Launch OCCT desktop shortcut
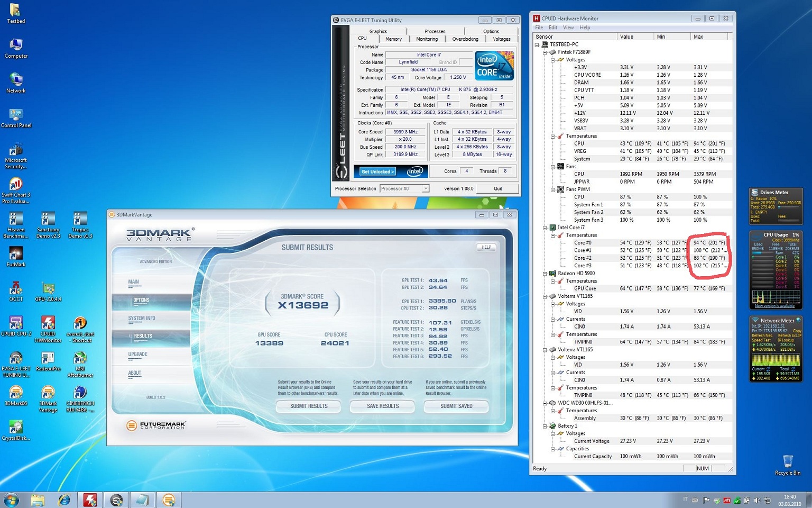Viewport: 812px width, 508px height. pyautogui.click(x=16, y=292)
